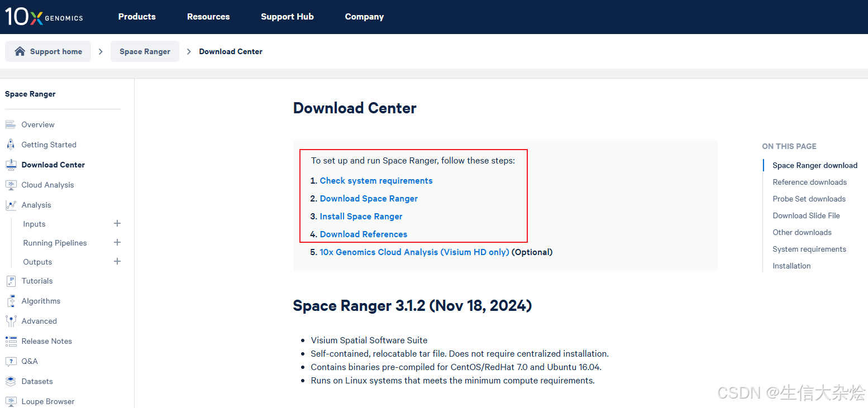Jump to Space Ranger download section
This screenshot has height=408, width=868.
click(815, 165)
